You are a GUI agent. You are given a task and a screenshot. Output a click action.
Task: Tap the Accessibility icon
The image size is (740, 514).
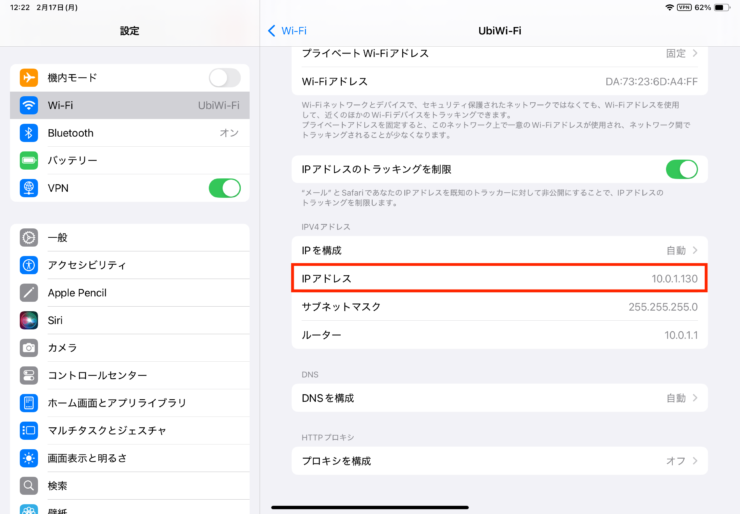(29, 265)
